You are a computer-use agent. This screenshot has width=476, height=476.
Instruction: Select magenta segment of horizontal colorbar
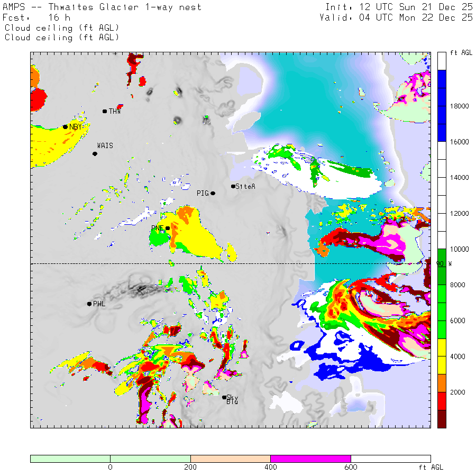pyautogui.click(x=310, y=459)
